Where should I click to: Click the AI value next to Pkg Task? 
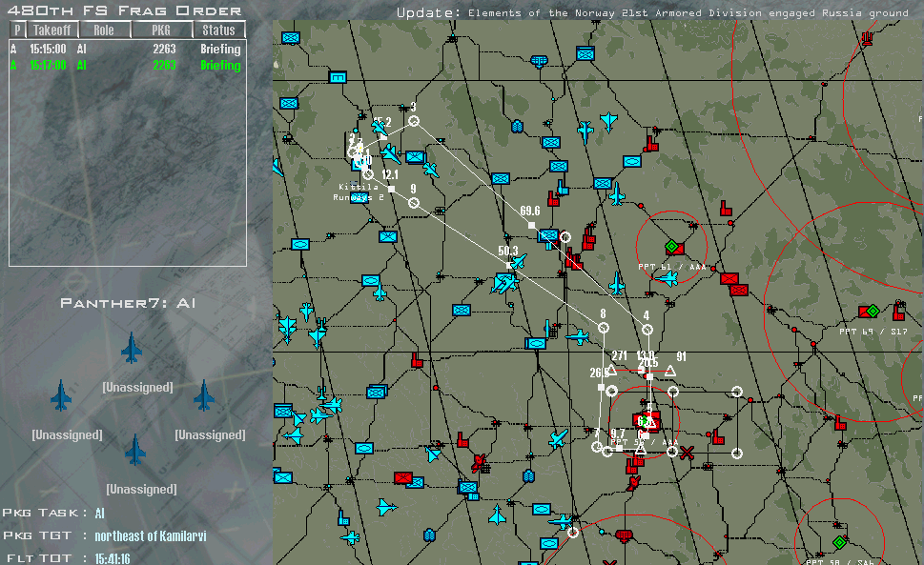(99, 514)
